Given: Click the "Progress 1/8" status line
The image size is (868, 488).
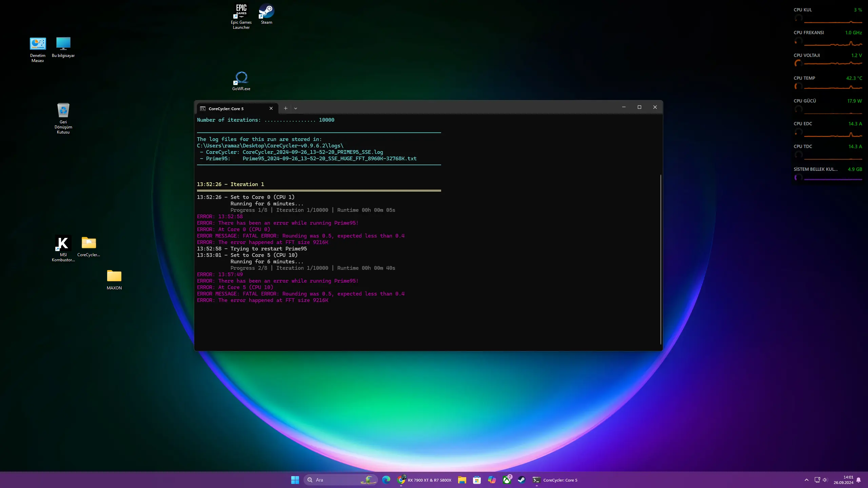Looking at the screenshot, I should click(x=313, y=210).
